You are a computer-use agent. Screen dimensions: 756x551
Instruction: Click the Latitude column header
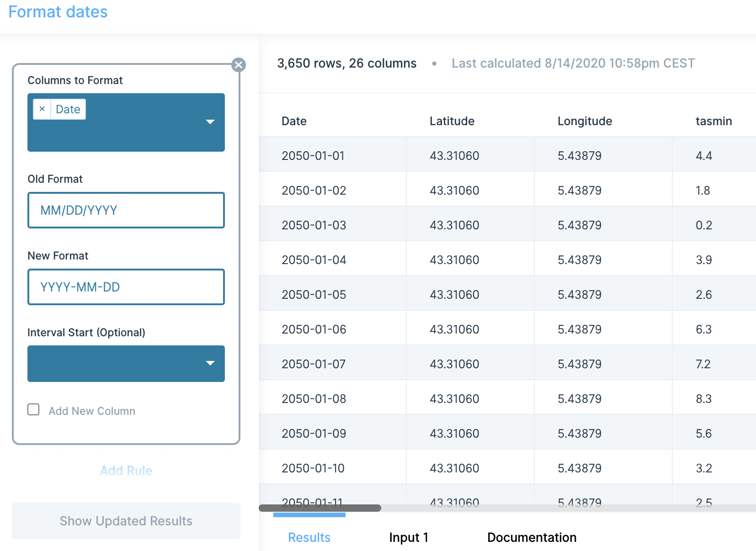tap(452, 121)
